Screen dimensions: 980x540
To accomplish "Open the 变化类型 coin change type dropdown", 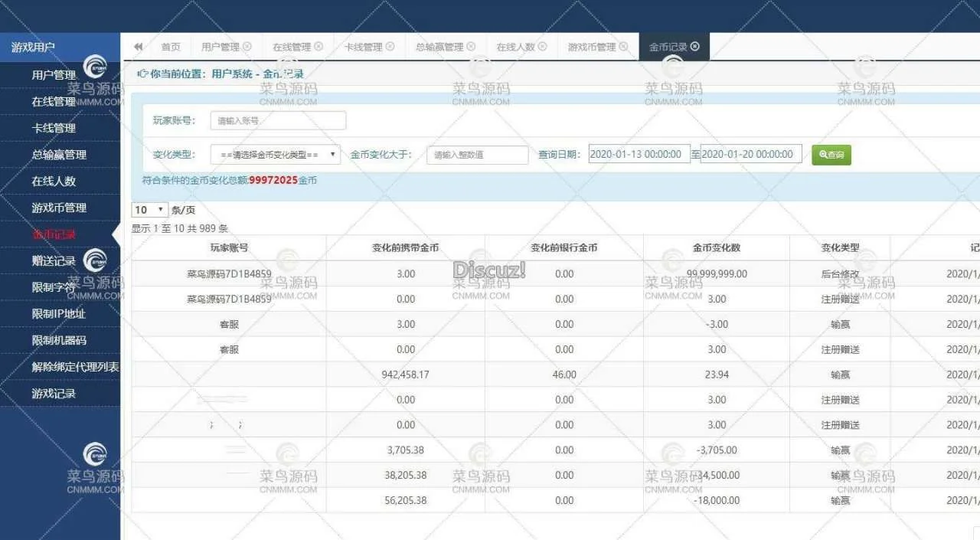I will (x=276, y=155).
